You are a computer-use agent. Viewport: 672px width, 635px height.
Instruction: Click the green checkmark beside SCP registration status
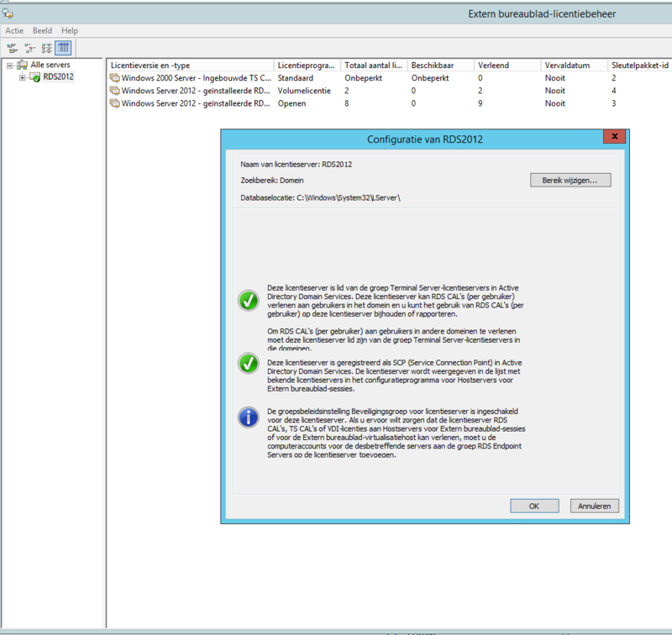click(x=248, y=365)
